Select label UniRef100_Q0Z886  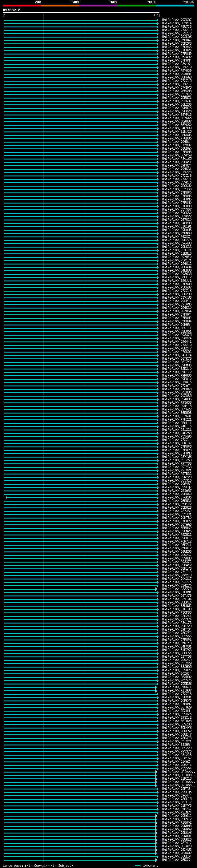tap(176, 392)
